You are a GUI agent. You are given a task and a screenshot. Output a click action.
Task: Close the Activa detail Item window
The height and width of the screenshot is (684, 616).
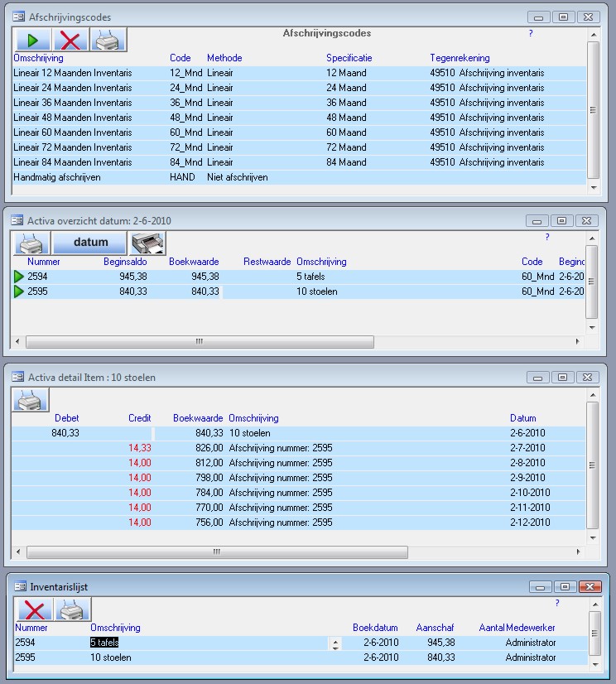[x=587, y=378]
